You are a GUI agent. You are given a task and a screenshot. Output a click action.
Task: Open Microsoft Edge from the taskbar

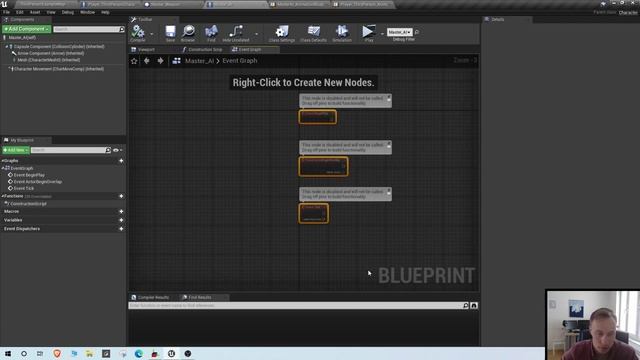(x=138, y=353)
